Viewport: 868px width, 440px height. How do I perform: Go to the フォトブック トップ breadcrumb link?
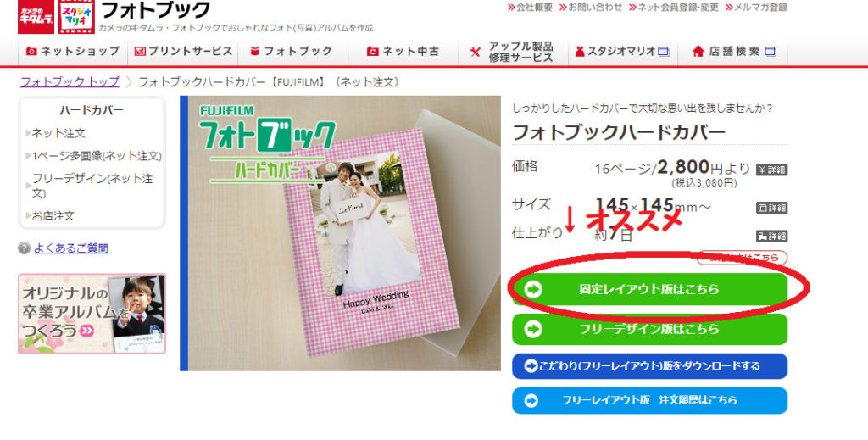pyautogui.click(x=70, y=82)
